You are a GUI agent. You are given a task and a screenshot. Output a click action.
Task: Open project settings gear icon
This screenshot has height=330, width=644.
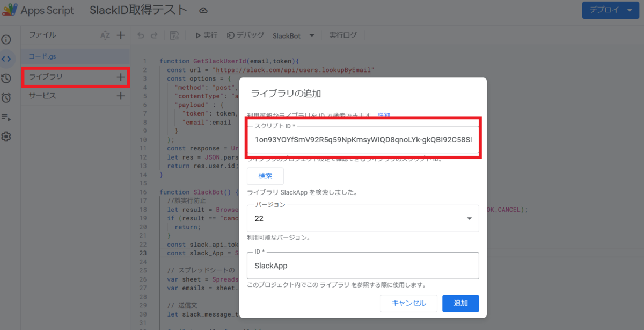(x=6, y=137)
